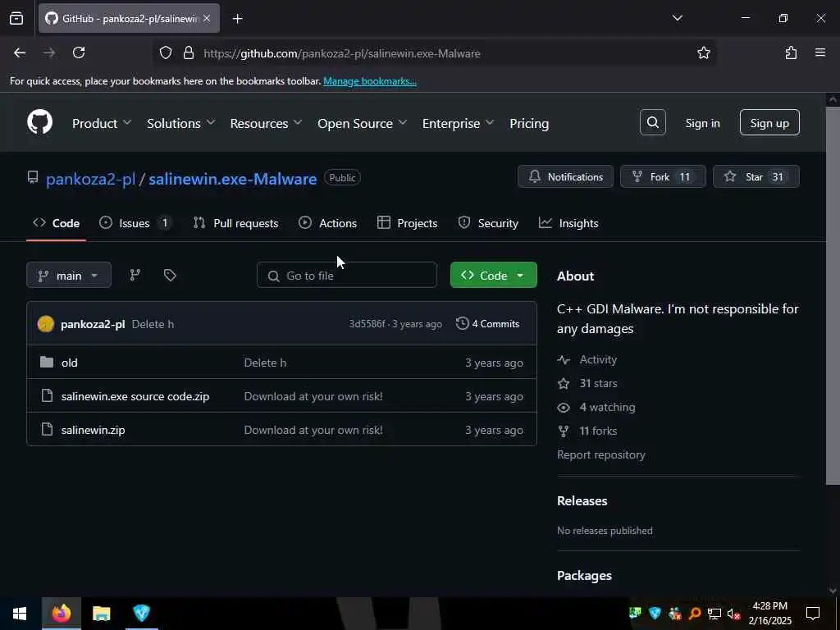This screenshot has width=840, height=630.
Task: Open the Windows notification center icon
Action: pos(813,613)
